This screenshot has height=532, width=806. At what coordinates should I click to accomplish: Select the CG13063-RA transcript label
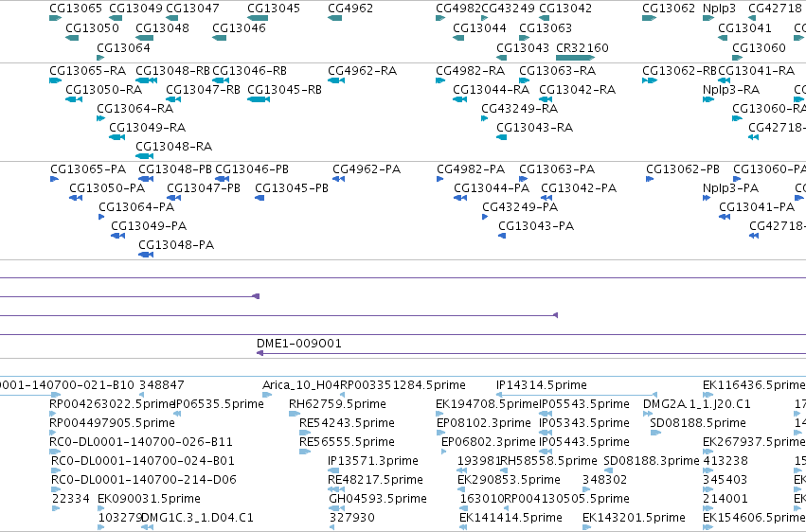tap(557, 70)
